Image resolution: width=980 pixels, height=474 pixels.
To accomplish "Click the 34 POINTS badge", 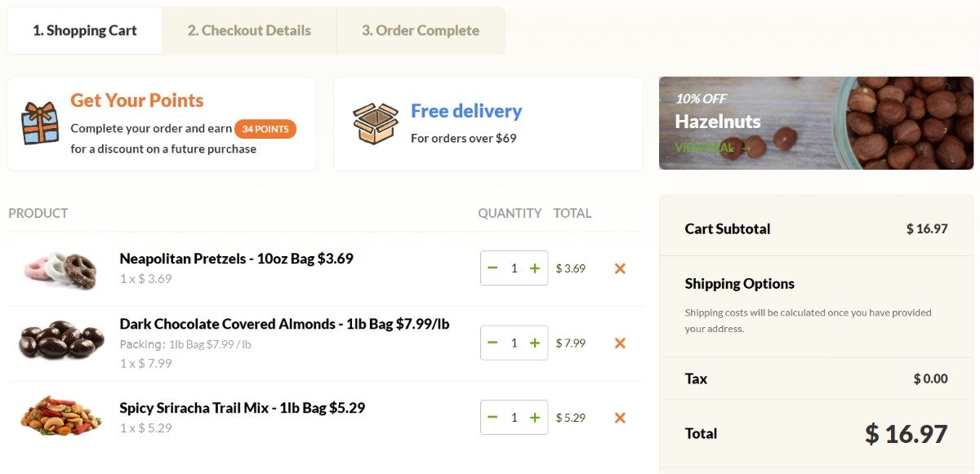I will 265,129.
